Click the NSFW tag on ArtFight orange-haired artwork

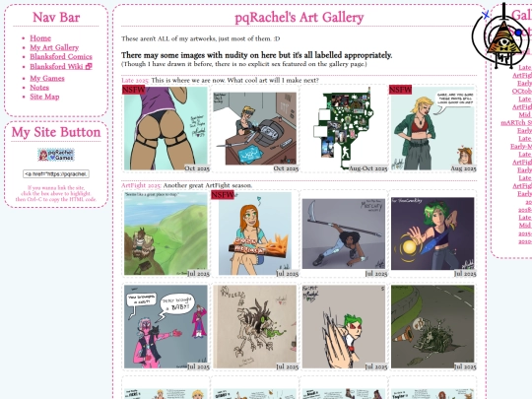pyautogui.click(x=223, y=195)
